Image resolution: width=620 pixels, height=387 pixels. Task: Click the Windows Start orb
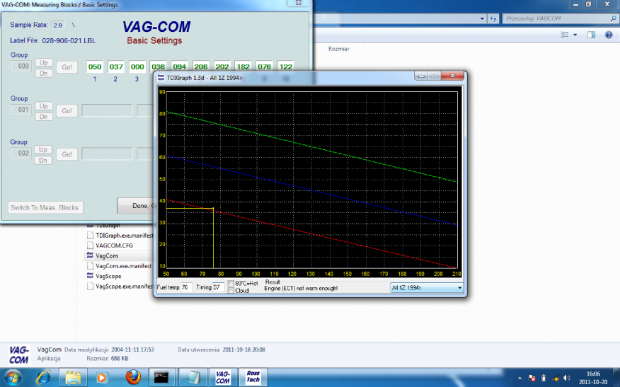click(13, 378)
